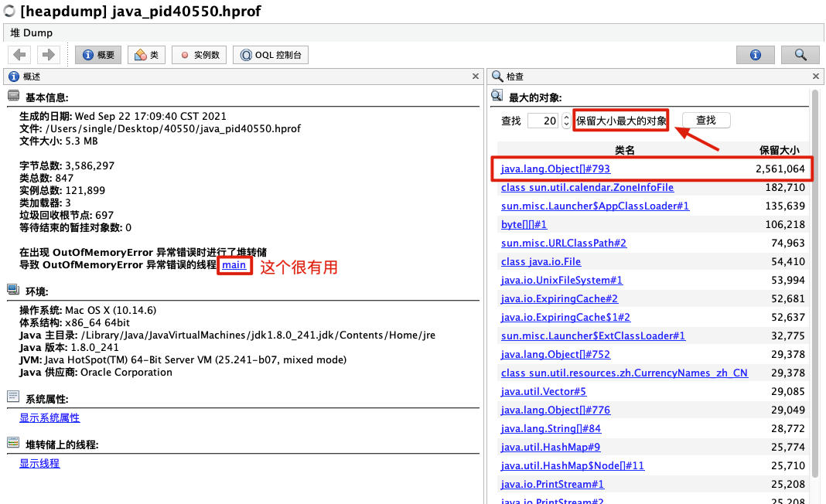Open CurrencyNames_zh_CN class link
This screenshot has width=826, height=504.
(624, 373)
